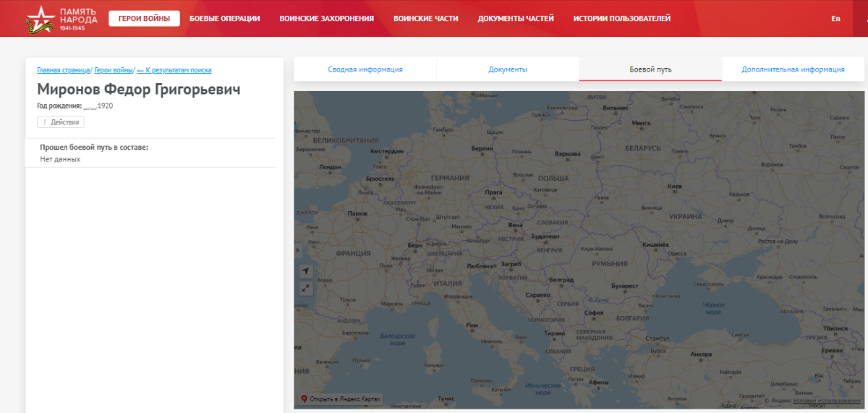Open map in Яндекс.Картах

coord(340,399)
